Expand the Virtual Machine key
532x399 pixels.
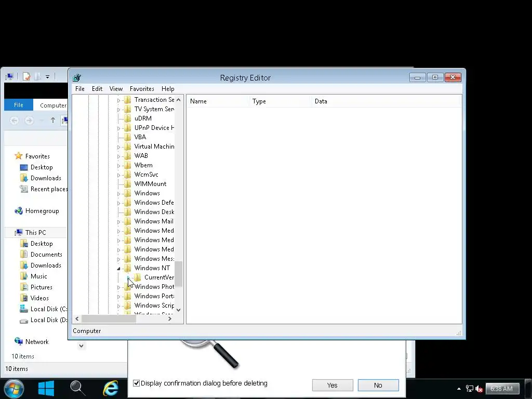pos(118,147)
